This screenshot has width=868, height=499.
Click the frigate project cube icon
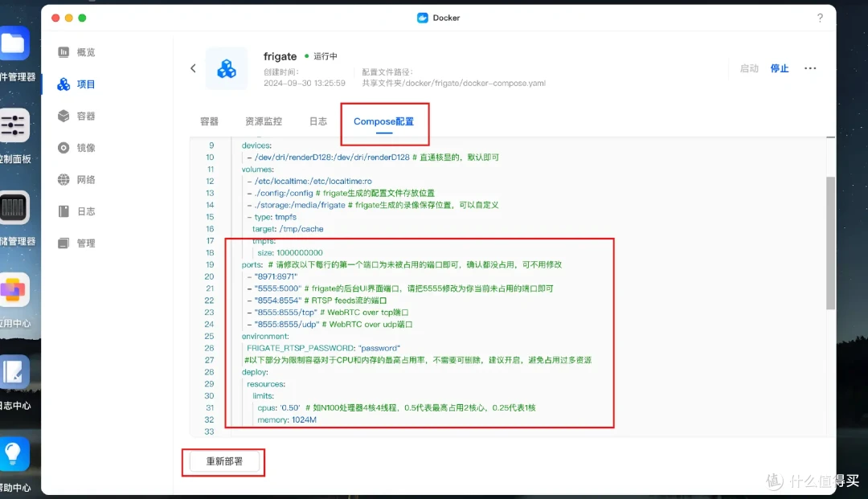227,68
